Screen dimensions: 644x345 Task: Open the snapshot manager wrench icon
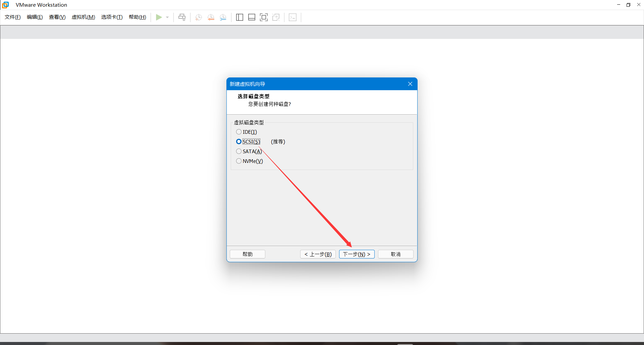223,17
